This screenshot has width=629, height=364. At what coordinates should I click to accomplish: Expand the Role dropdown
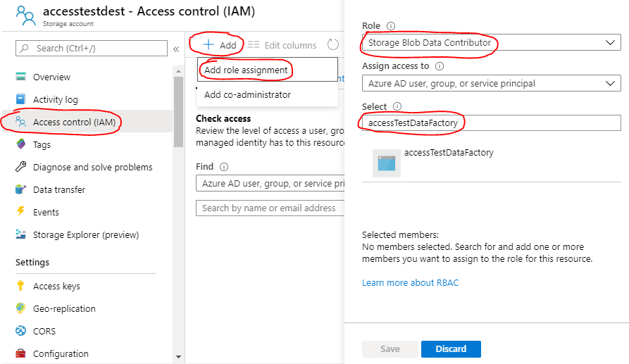click(x=491, y=43)
